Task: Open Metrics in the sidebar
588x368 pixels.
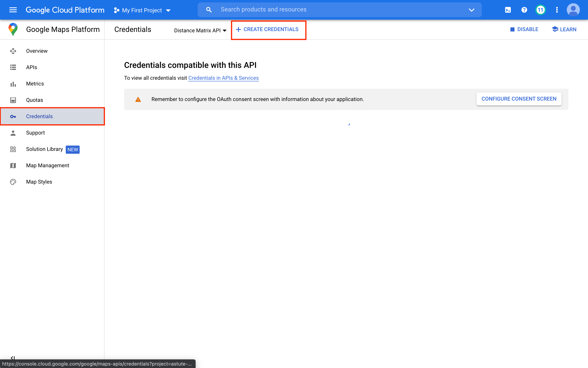Action: [x=52, y=83]
